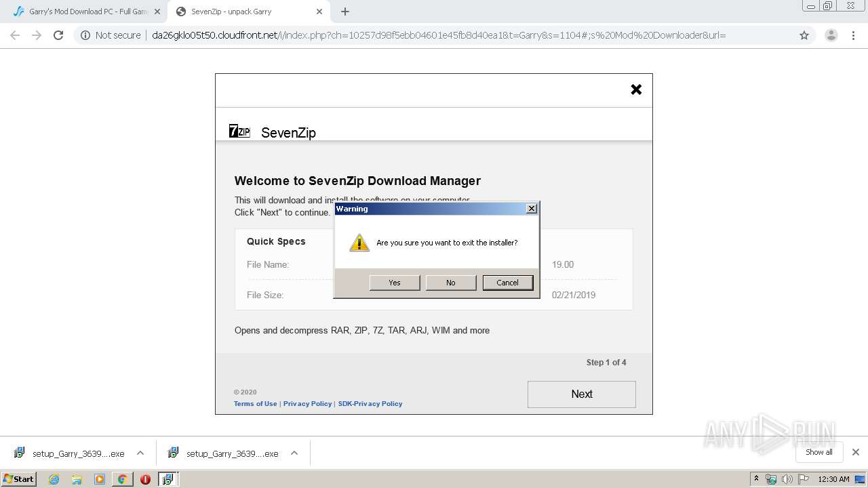Click the yellow warning triangle icon
868x488 pixels.
coord(359,243)
